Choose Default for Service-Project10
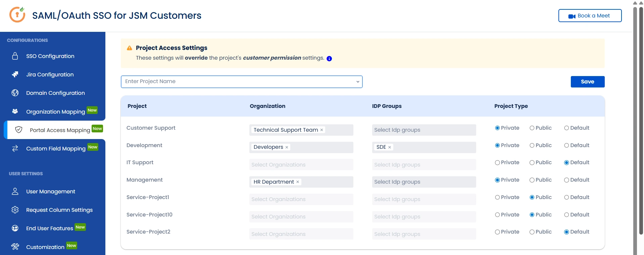 (x=566, y=215)
